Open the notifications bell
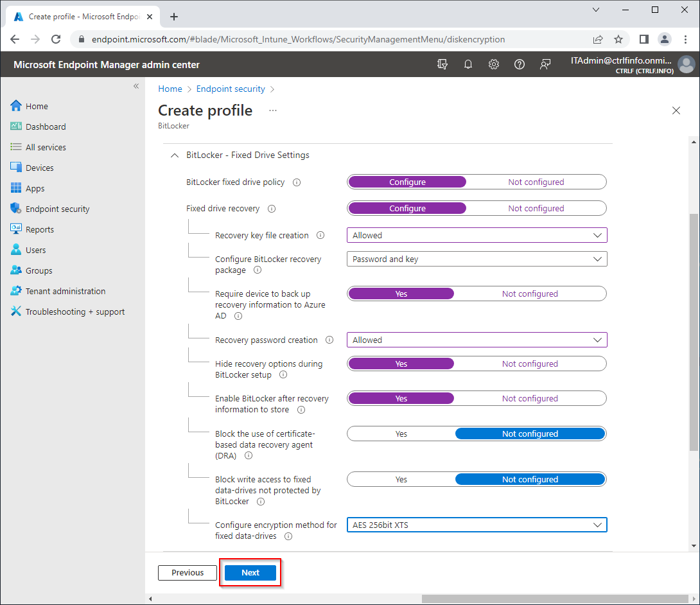 pyautogui.click(x=468, y=64)
